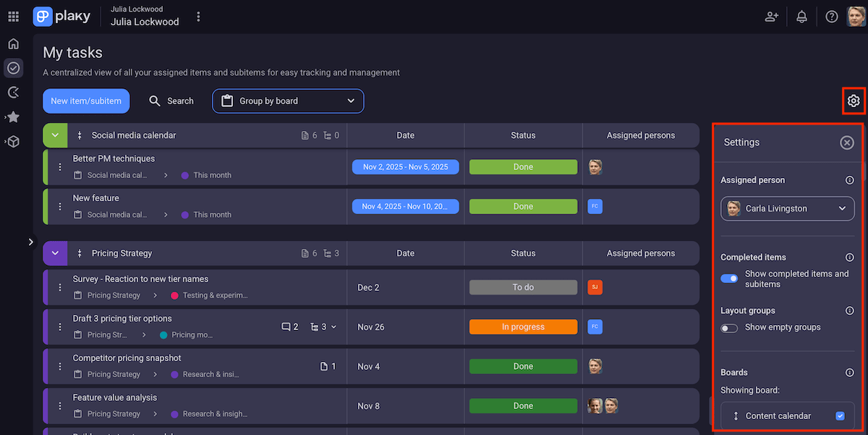This screenshot has width=868, height=435.
Task: Open the Settings gear icon
Action: [x=854, y=101]
